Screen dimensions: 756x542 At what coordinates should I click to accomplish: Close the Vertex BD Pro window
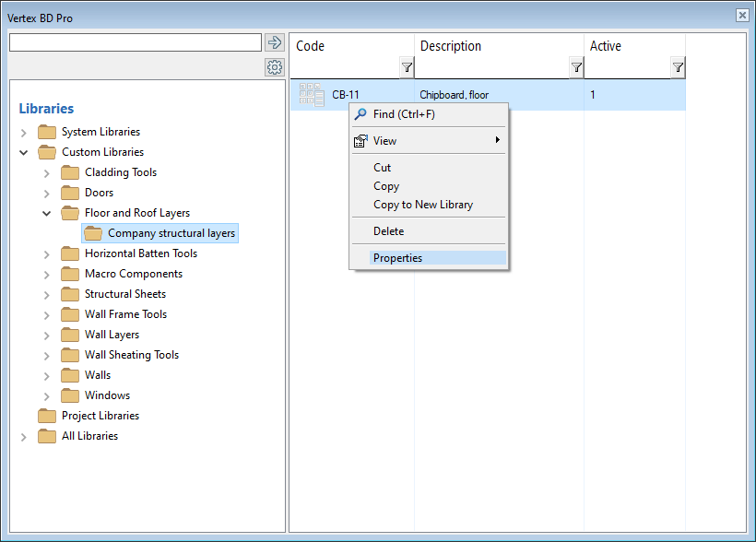pyautogui.click(x=741, y=16)
